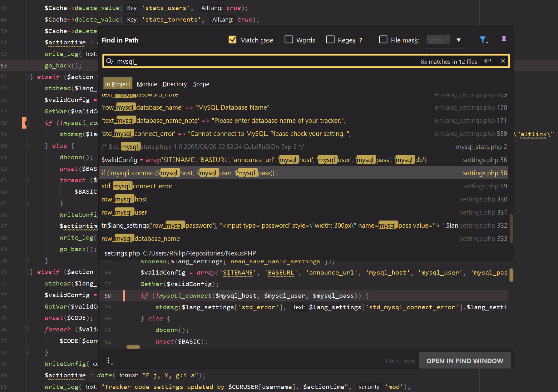Collapse the fold end marker on line 70
558x392 pixels.
coord(27,261)
